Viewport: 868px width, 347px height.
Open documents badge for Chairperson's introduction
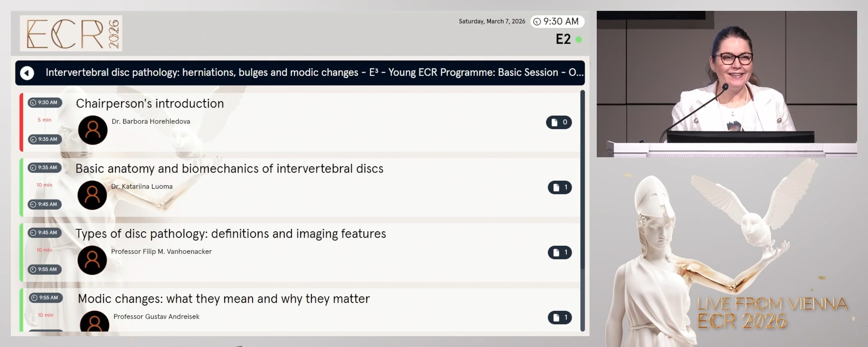tap(559, 122)
